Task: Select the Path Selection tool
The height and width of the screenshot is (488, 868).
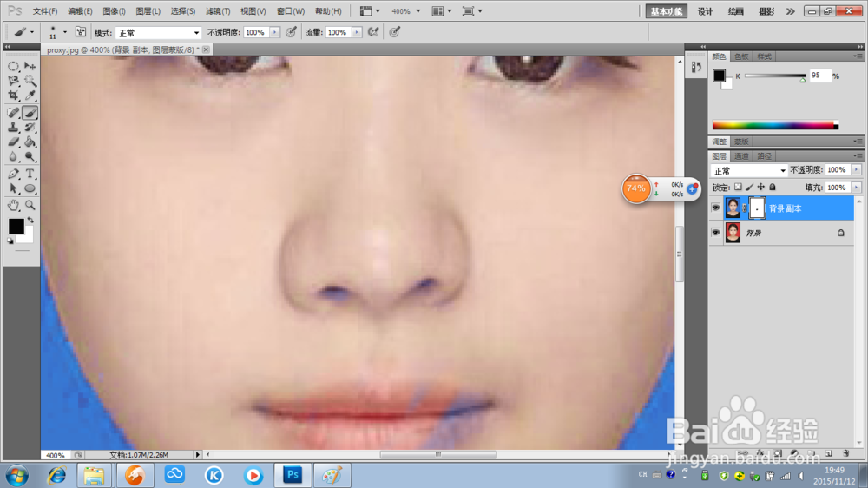Action: point(13,188)
